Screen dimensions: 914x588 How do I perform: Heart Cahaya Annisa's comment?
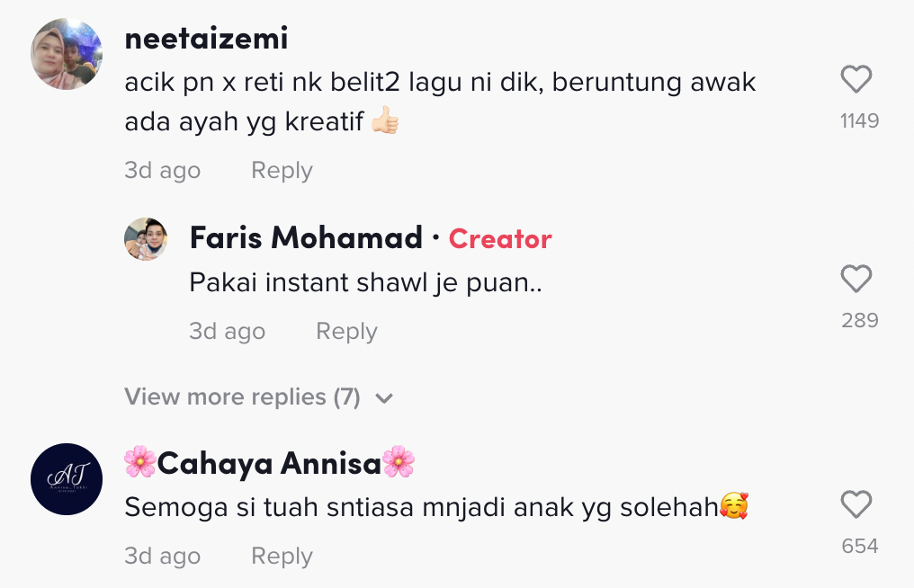click(x=856, y=504)
